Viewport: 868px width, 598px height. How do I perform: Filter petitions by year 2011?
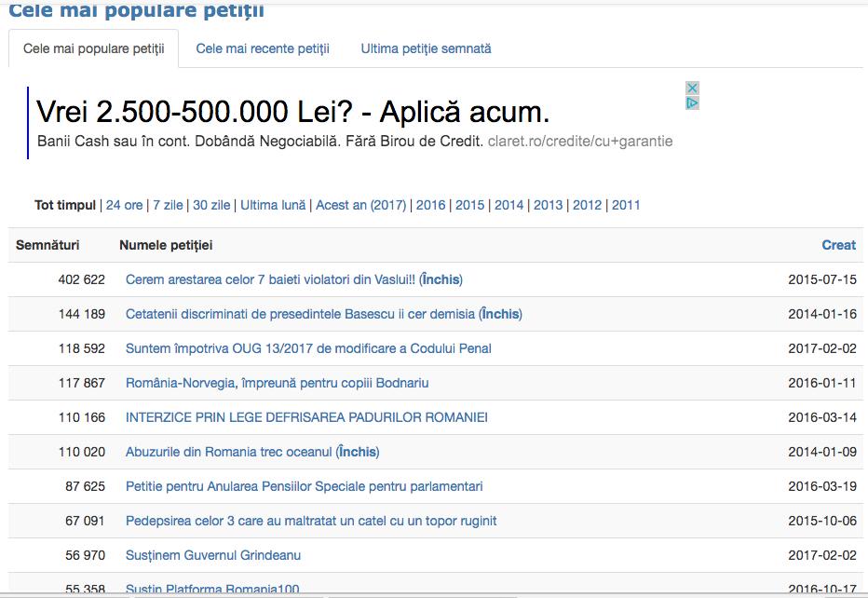coord(626,205)
